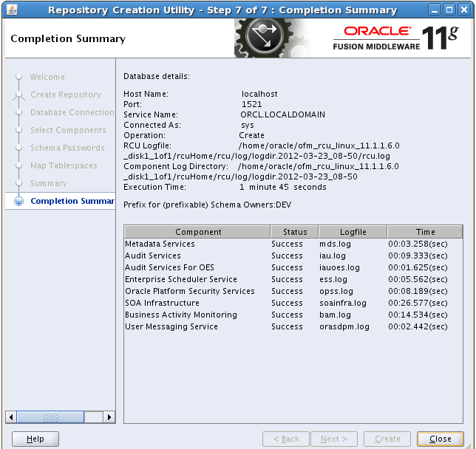
Task: Select the Welcome step in sidebar
Action: [x=47, y=77]
